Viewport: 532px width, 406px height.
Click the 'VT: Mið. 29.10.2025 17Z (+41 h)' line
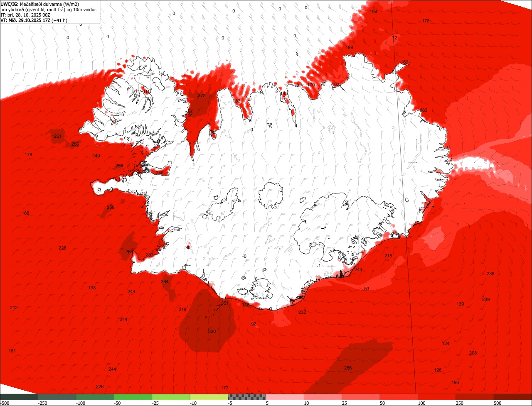coord(34,20)
